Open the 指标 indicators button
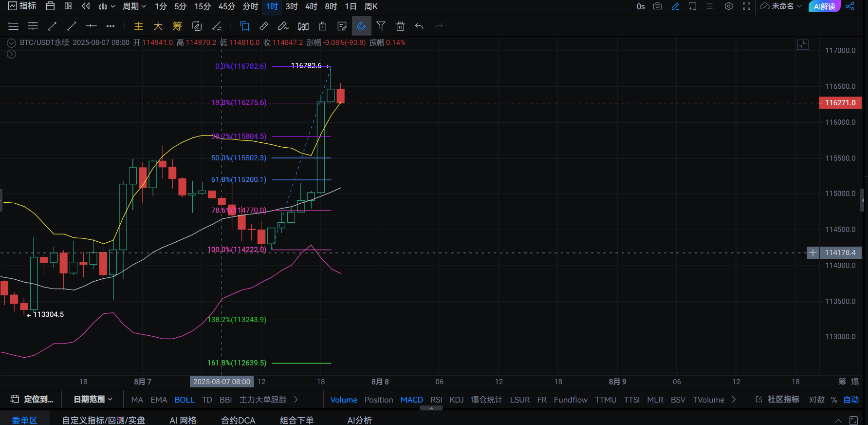The height and width of the screenshot is (425, 868). pos(22,6)
